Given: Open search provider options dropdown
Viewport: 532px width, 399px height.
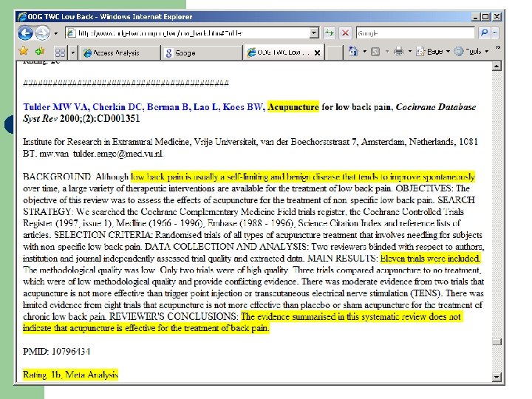Looking at the screenshot, I should pos(494,33).
